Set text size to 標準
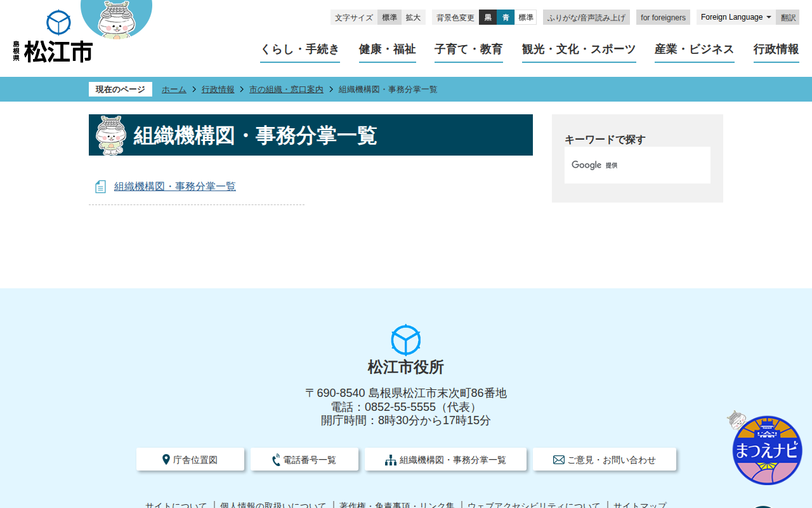This screenshot has height=508, width=812. coord(390,17)
